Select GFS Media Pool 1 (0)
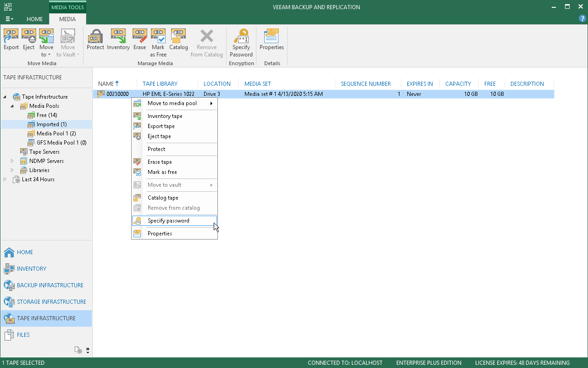Image resolution: width=588 pixels, height=368 pixels. (x=61, y=143)
